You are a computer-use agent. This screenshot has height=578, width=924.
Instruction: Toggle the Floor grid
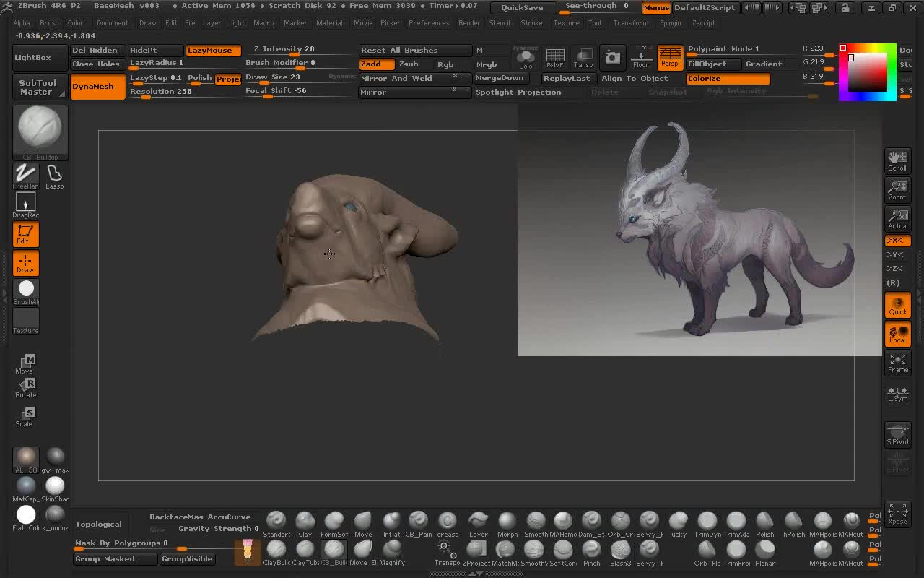click(641, 57)
